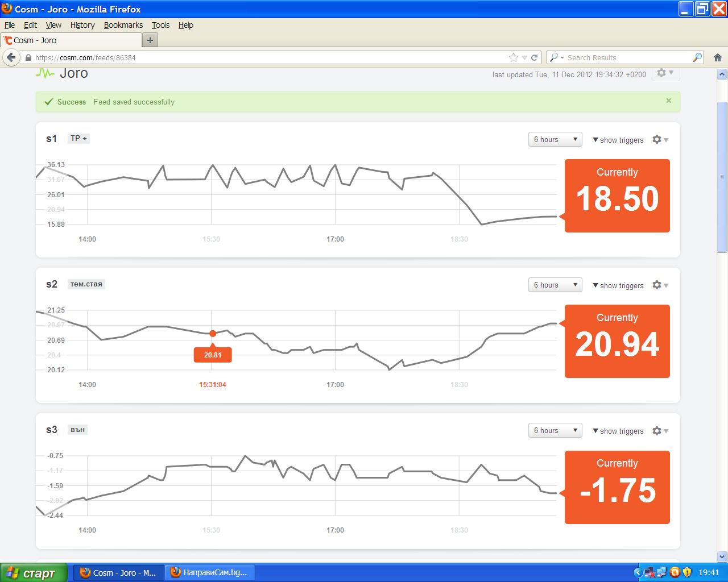
Task: Click the bookmark star in address bar
Action: point(514,57)
